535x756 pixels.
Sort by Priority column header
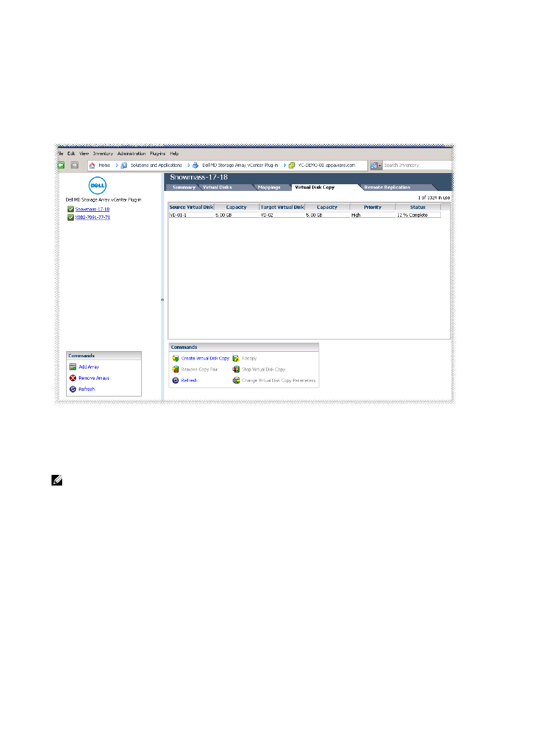point(373,207)
